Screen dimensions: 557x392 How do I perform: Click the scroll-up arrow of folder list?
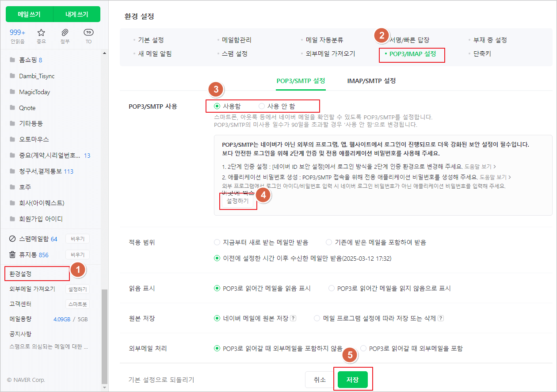104,53
